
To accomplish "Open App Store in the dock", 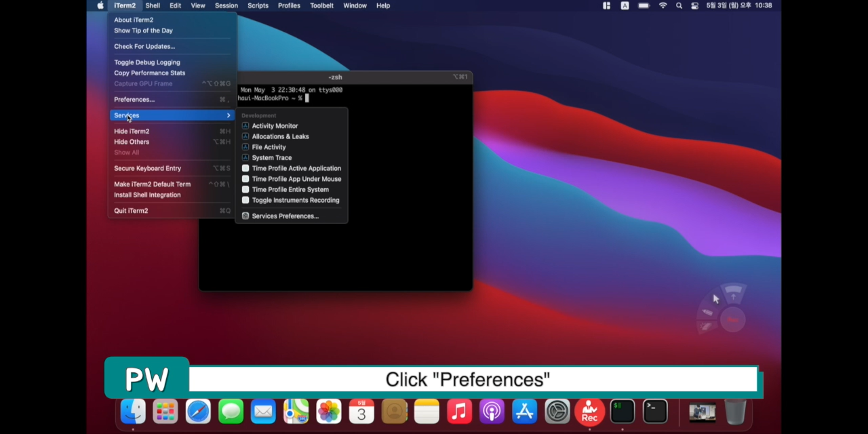I will click(524, 411).
